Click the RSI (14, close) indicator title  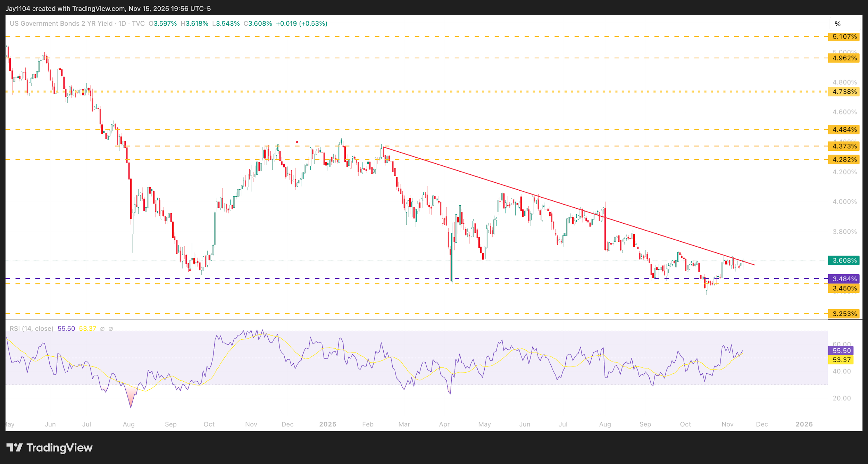[x=31, y=329]
